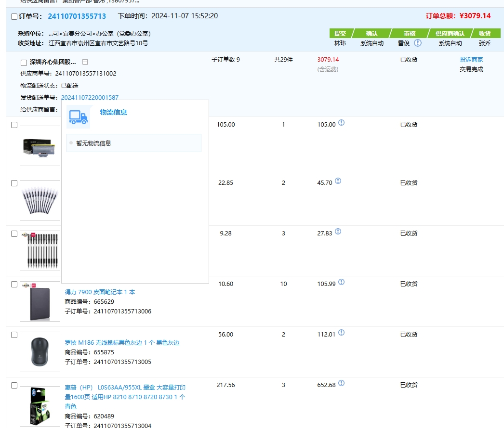Click red supplier total 3079.14
The width and height of the screenshot is (504, 428).
[x=328, y=59]
